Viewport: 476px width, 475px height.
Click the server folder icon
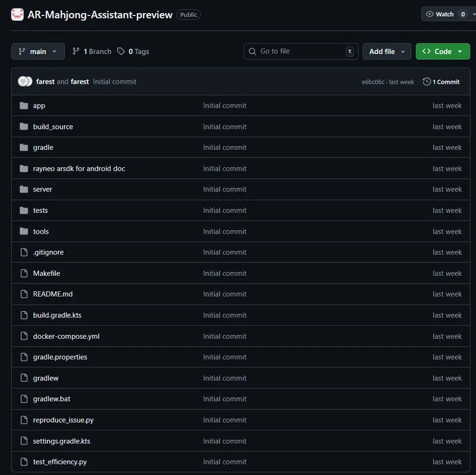[24, 190]
